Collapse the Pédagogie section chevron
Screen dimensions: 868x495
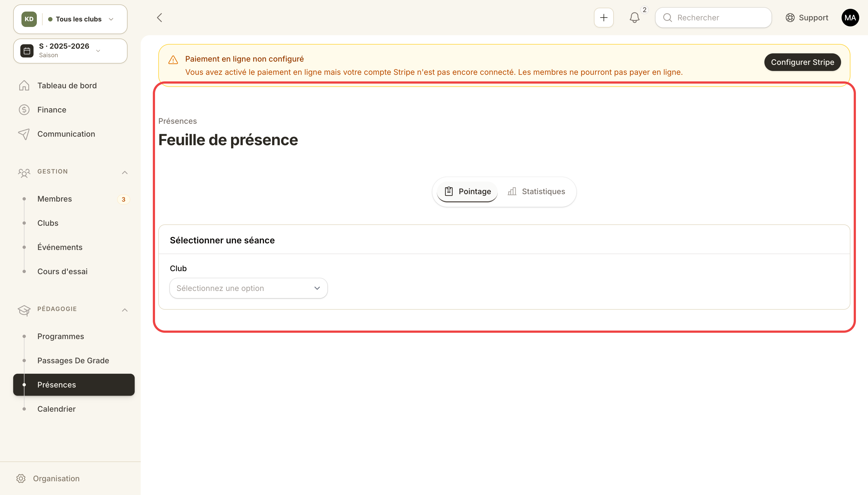(125, 310)
